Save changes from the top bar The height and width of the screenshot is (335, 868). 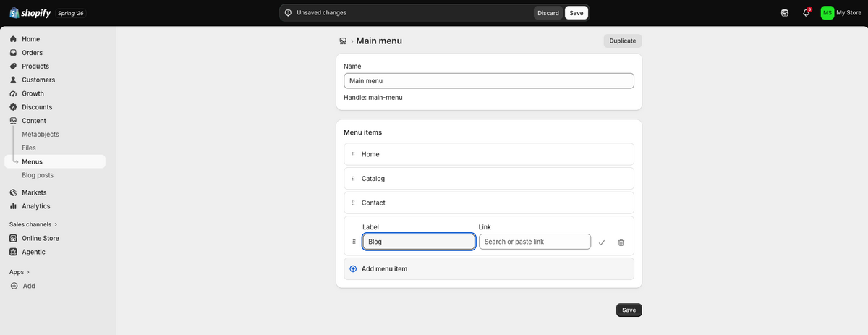576,13
